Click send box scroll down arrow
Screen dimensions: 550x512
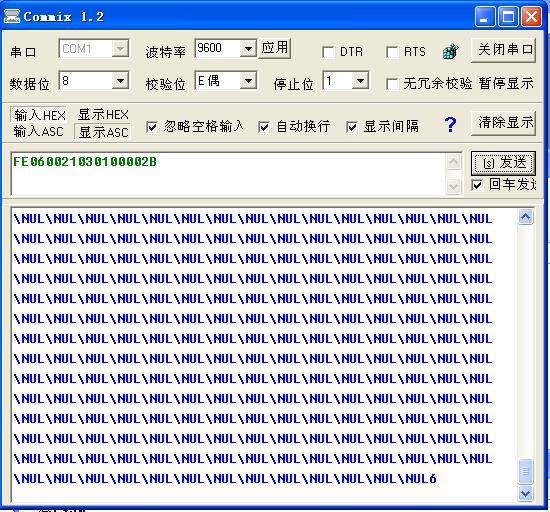tap(453, 186)
